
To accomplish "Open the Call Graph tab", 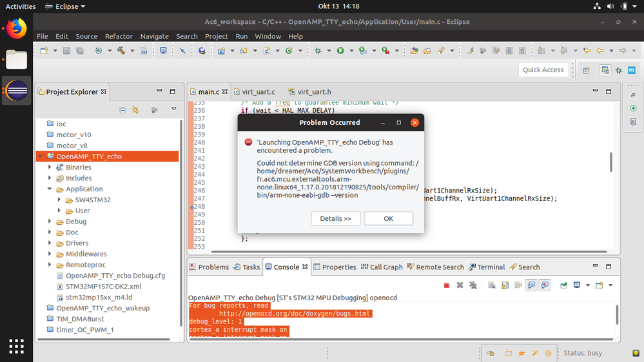I will 382,267.
